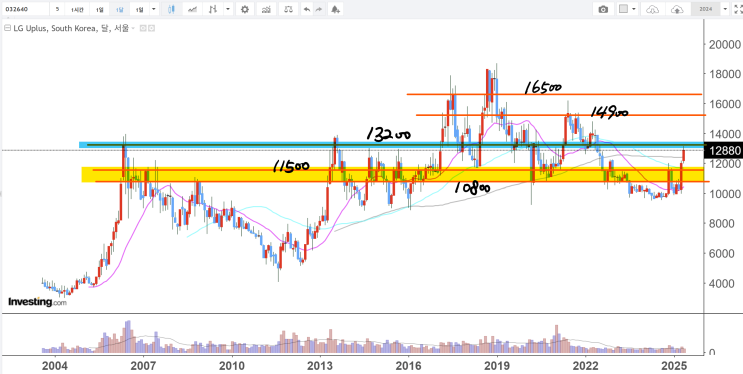Viewport: 743px width, 374px height.
Task: Open the indicators line-chart icon
Action: click(x=192, y=9)
